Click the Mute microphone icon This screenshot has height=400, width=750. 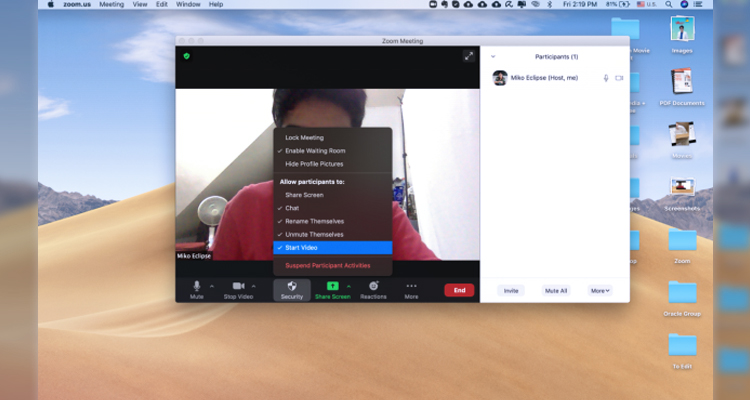[x=197, y=286]
